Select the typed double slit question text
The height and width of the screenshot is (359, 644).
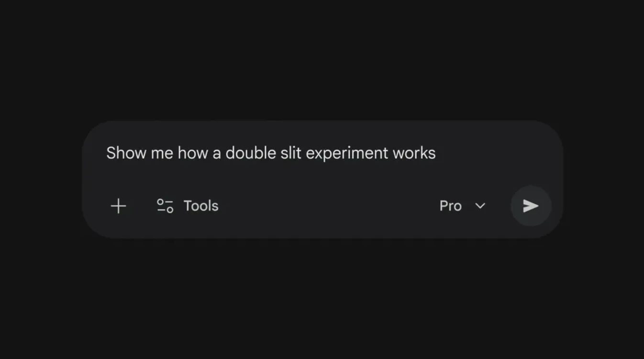click(271, 153)
